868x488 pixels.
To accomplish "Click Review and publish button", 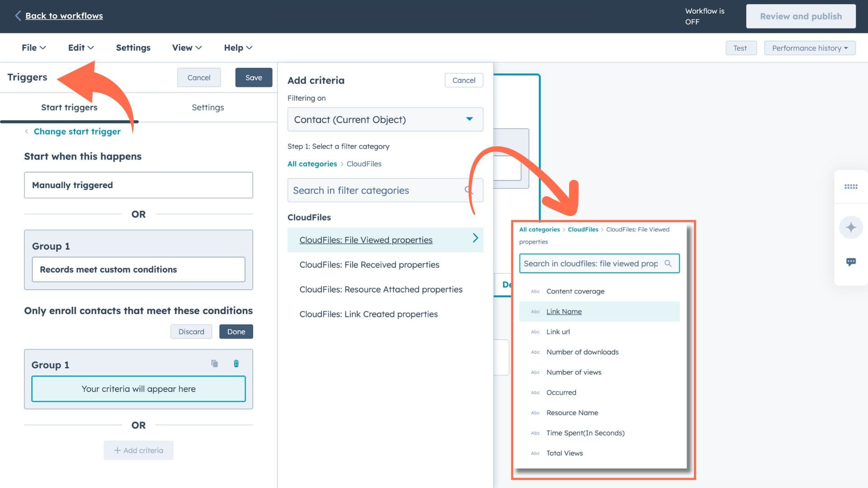I will tap(801, 16).
